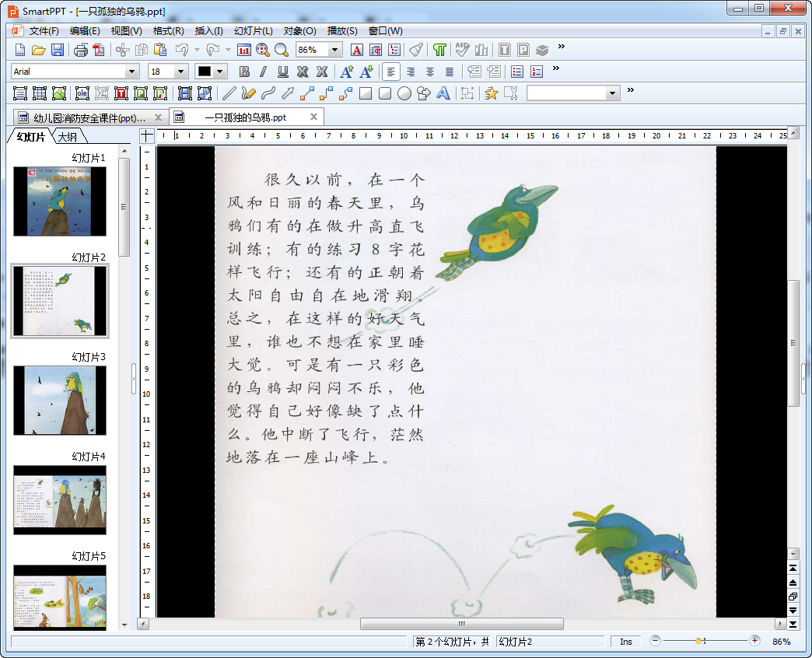Open the font size 18 dropdown
812x658 pixels.
pos(180,72)
